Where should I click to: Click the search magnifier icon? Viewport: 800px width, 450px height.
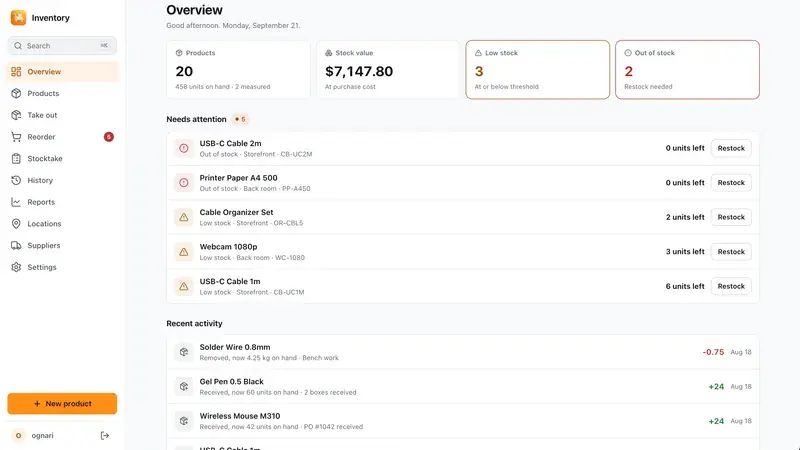coord(18,46)
